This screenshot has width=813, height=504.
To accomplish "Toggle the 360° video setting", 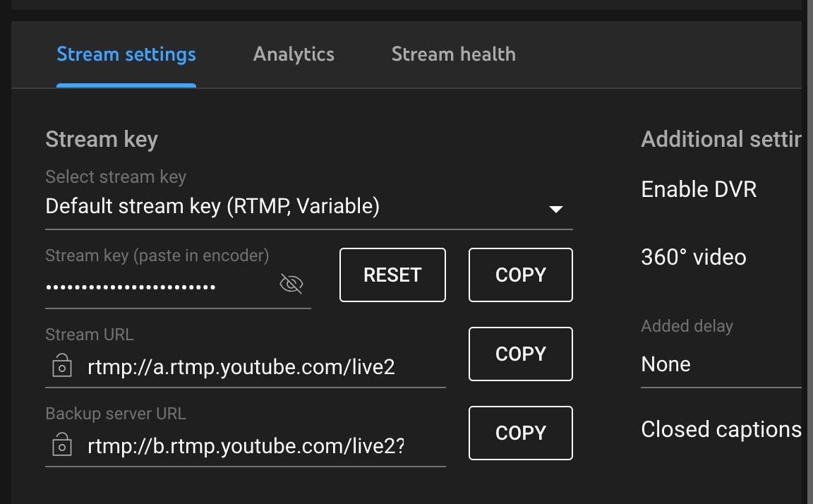I will (x=694, y=257).
